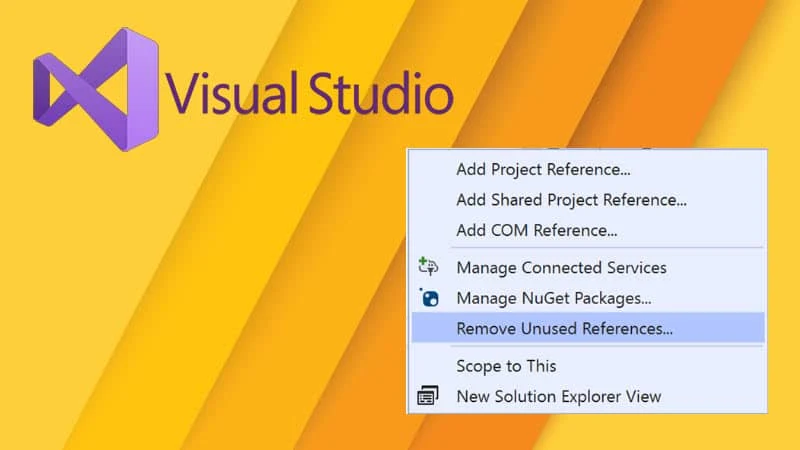Screen dimensions: 800x450
Task: Select Add Project Reference menu entry
Action: point(588,169)
